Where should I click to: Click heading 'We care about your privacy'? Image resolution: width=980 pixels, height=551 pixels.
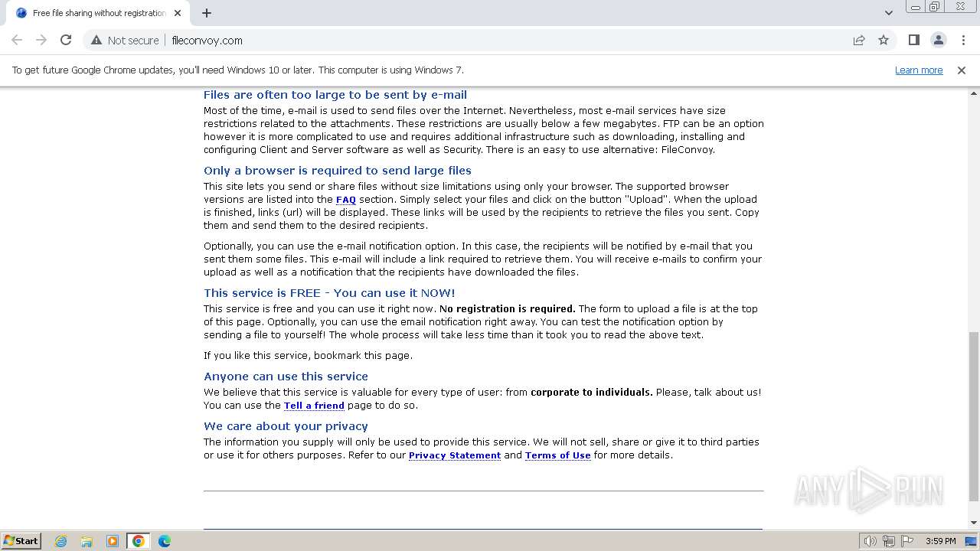pos(286,426)
